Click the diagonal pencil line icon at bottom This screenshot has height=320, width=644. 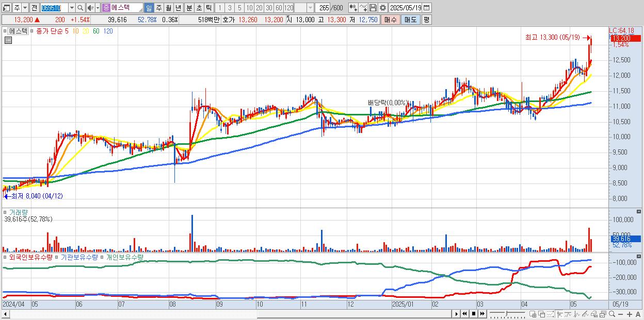pos(586,314)
